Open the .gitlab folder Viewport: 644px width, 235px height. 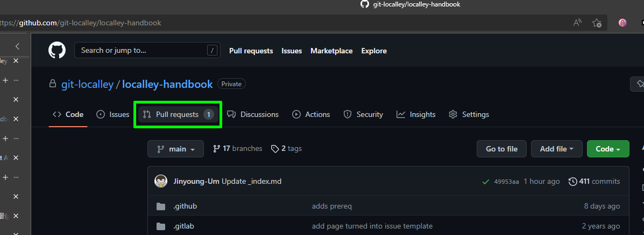tap(183, 226)
